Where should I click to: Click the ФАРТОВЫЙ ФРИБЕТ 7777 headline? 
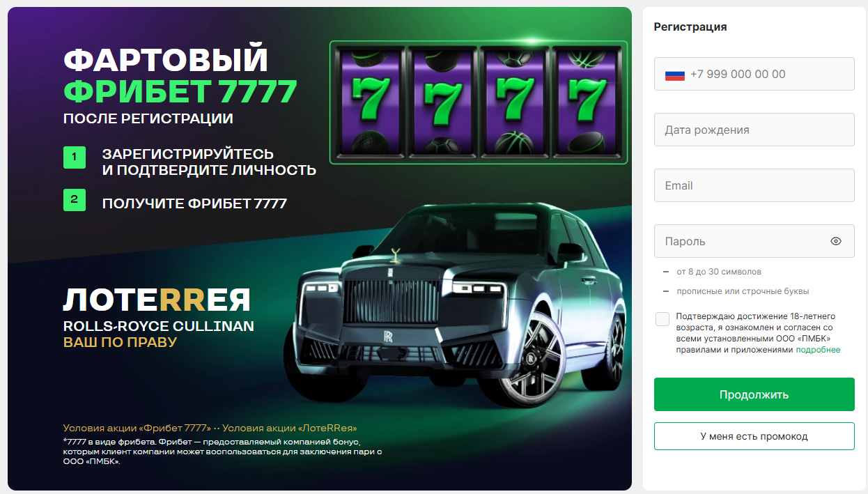coord(180,75)
